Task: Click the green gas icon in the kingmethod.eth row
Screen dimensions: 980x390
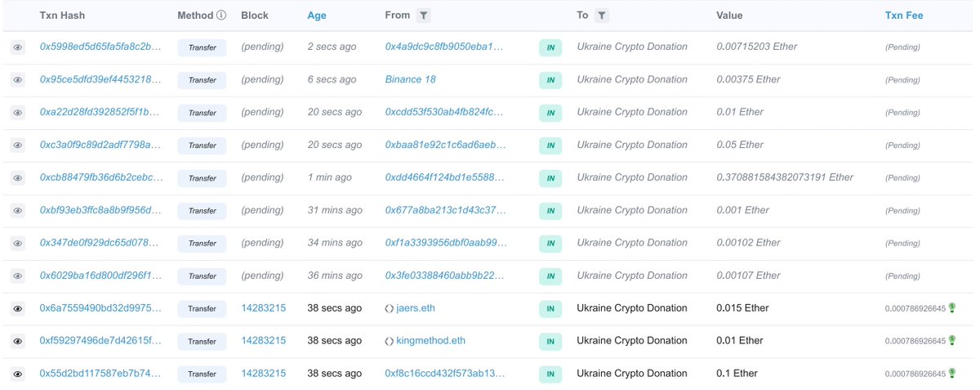Action: (951, 340)
